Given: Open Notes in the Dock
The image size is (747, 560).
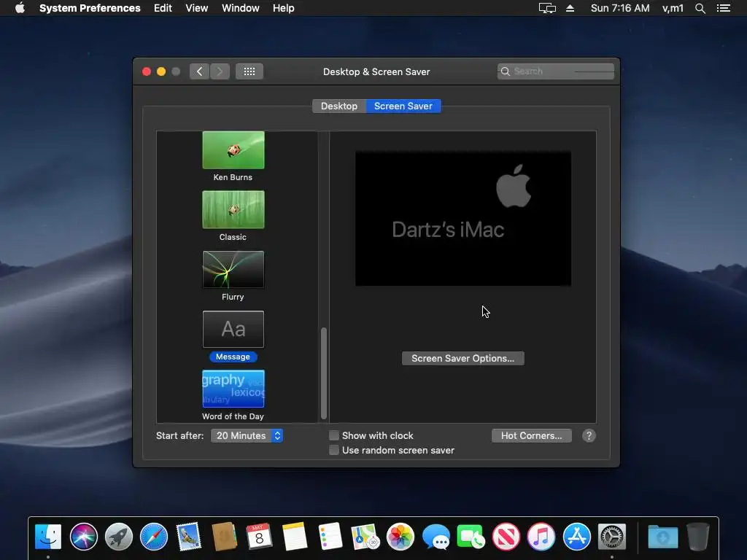Looking at the screenshot, I should pyautogui.click(x=295, y=537).
